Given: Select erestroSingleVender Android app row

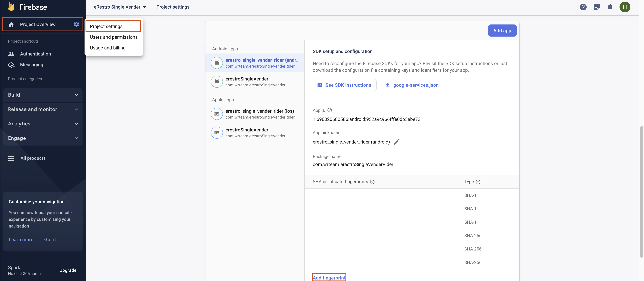Looking at the screenshot, I should (255, 81).
